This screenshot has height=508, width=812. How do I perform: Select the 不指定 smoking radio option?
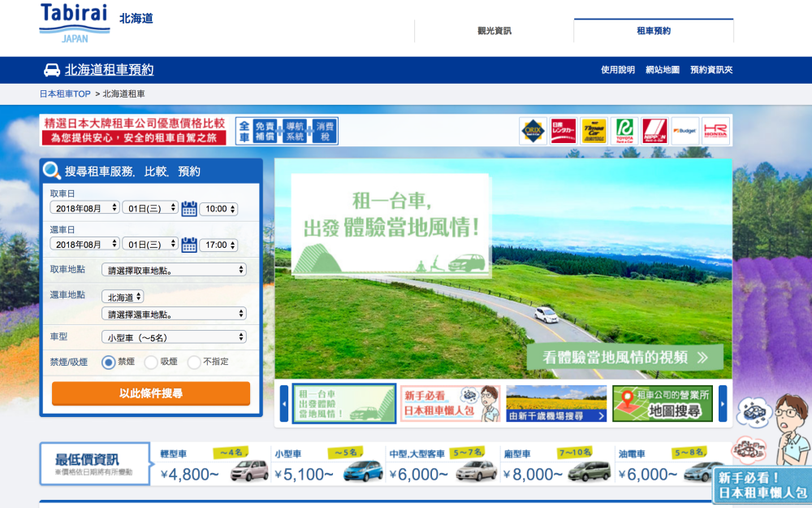[194, 362]
